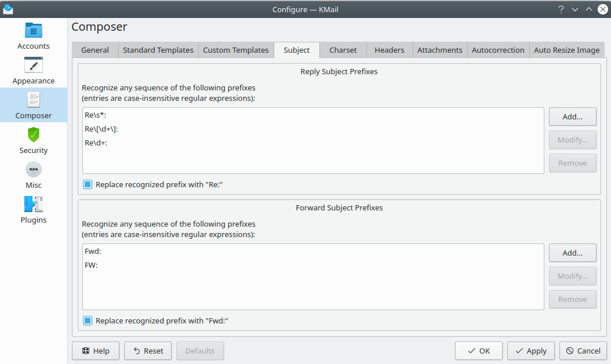Go to the Misc settings section
This screenshot has height=364, width=611.
34,175
